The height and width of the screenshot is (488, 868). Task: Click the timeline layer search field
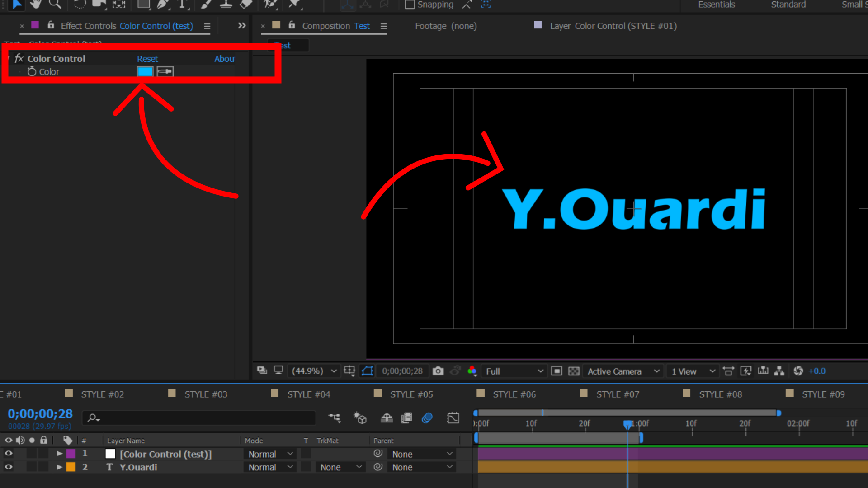click(x=199, y=418)
